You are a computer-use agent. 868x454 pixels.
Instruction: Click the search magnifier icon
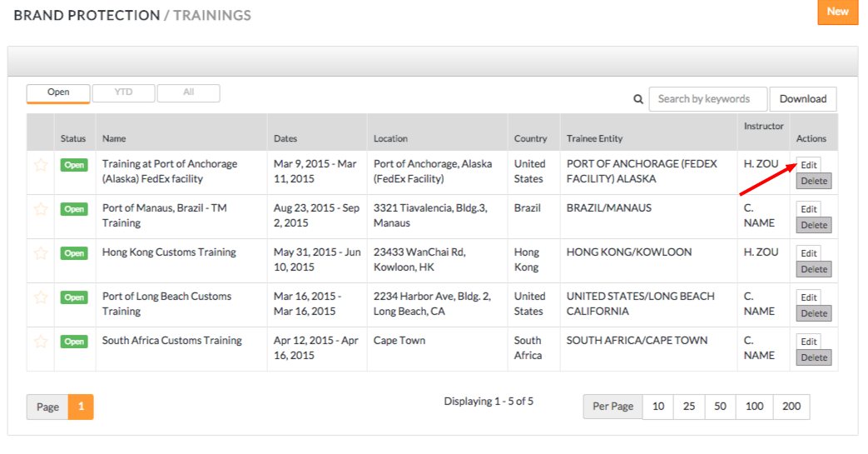tap(638, 99)
